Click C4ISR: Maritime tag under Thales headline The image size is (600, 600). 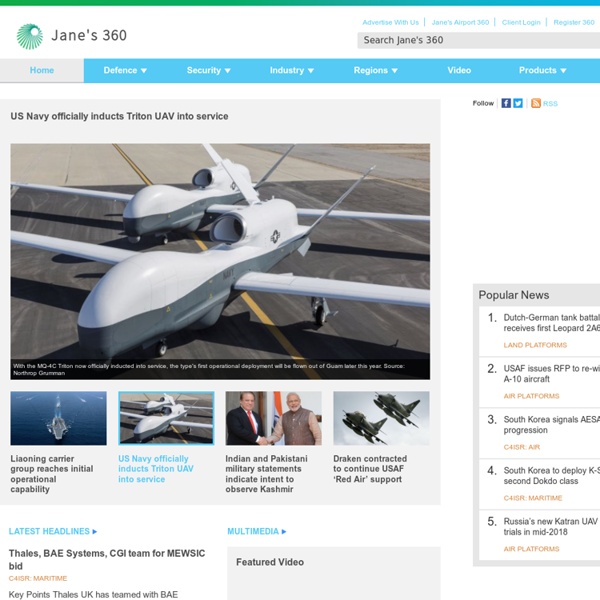click(38, 578)
